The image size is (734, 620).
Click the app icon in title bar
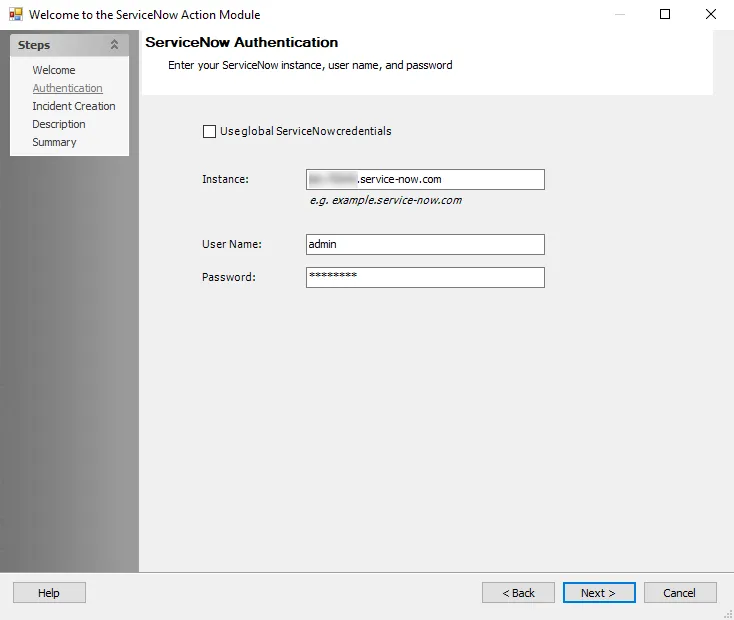point(15,15)
